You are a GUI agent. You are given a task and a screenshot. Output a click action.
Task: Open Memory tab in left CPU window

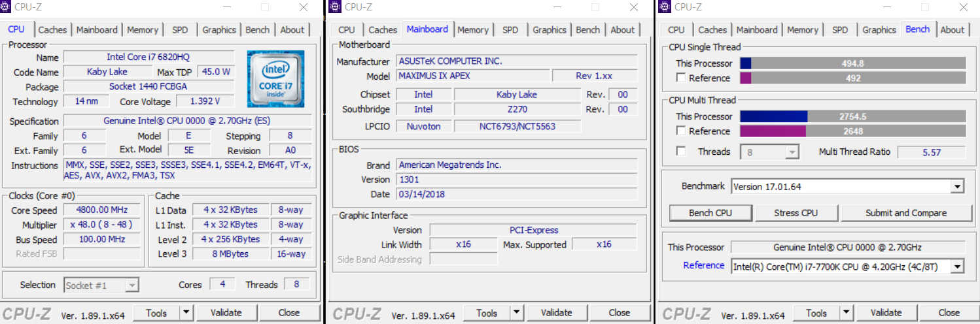point(143,30)
